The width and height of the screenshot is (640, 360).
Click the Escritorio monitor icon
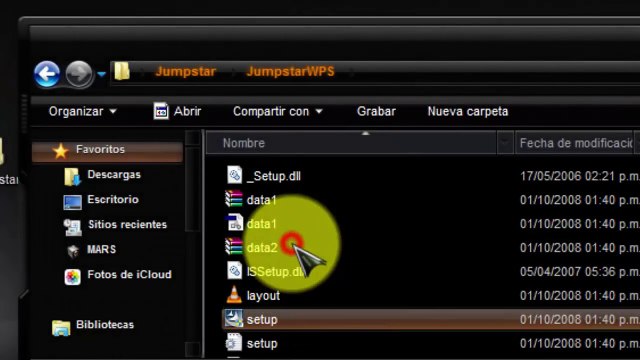[72, 202]
